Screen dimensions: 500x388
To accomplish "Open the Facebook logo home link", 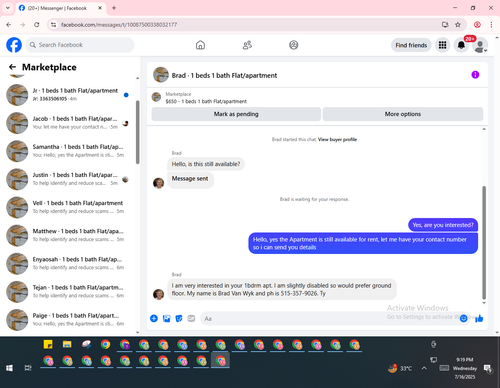I will point(14,45).
